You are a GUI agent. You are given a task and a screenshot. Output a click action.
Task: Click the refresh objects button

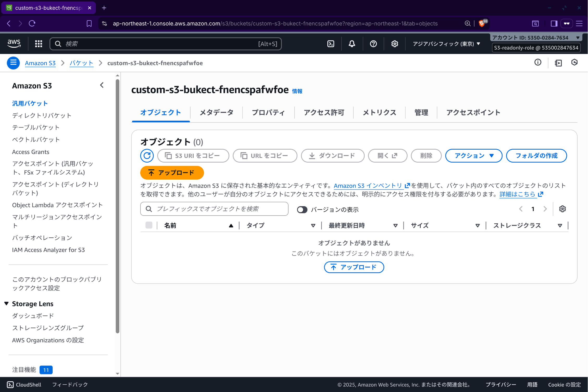147,156
